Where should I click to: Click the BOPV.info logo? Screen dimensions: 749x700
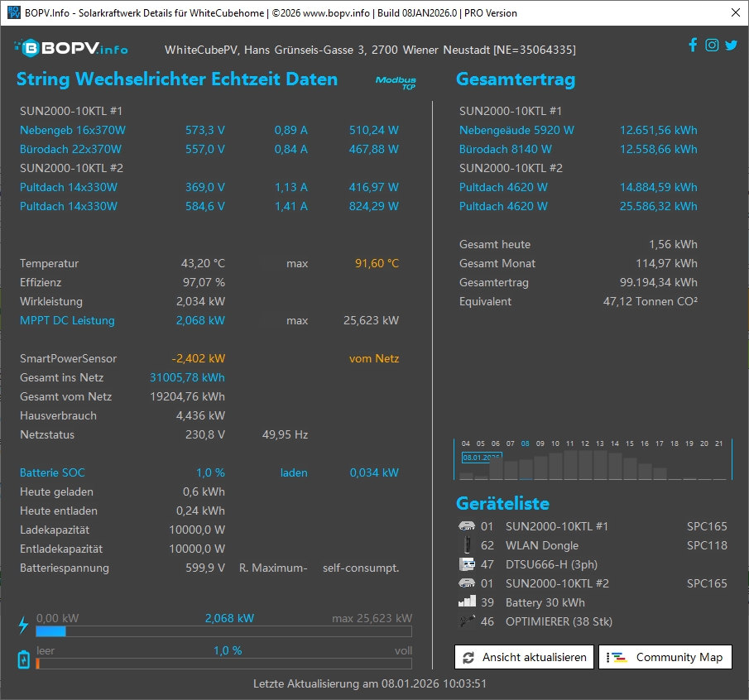[70, 47]
